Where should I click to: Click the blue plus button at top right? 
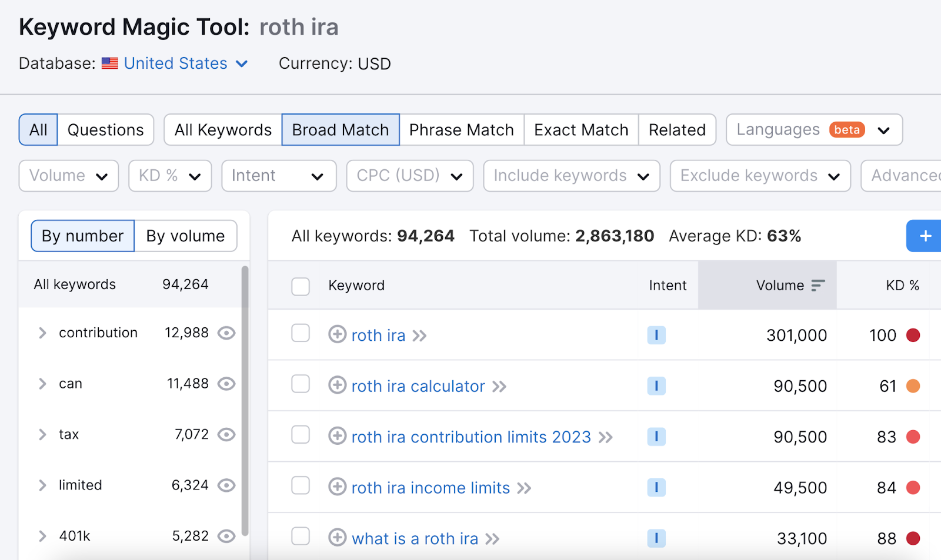coord(925,236)
